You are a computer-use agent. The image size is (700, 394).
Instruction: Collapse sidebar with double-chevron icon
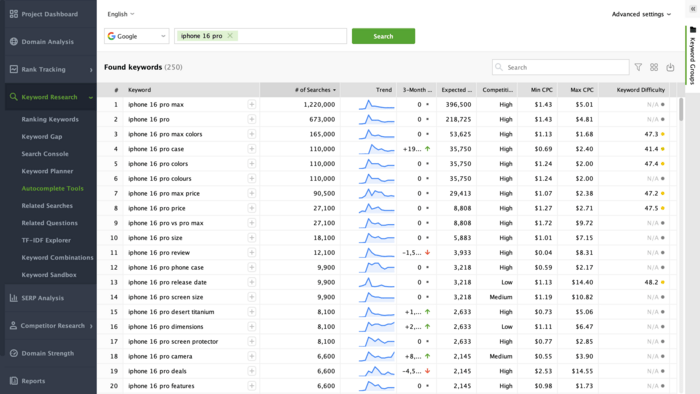click(693, 9)
